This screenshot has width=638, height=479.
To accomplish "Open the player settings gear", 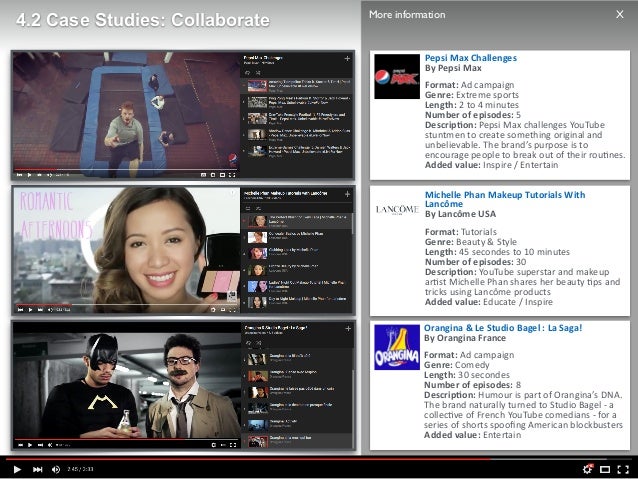I will [588, 468].
